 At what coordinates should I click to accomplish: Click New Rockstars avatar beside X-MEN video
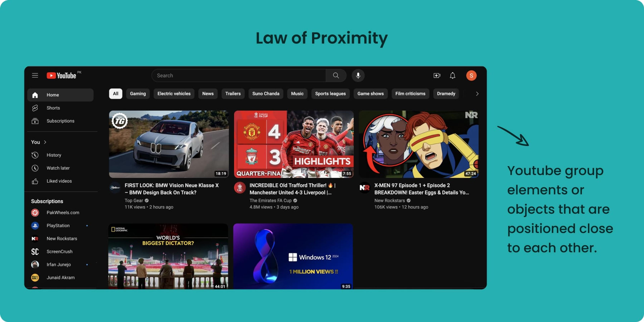click(364, 187)
